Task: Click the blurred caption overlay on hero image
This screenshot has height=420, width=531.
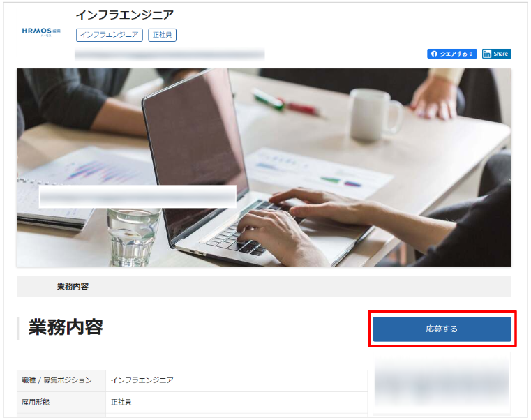Action: click(137, 197)
